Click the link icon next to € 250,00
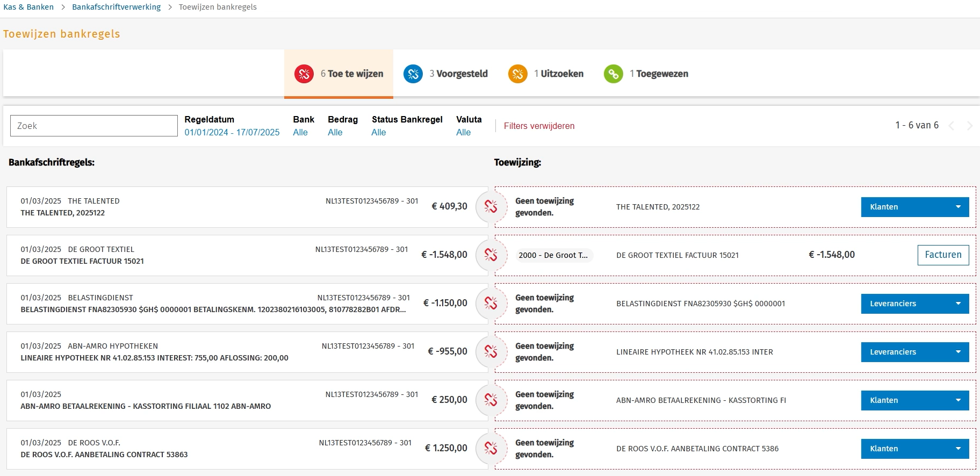980x476 pixels. tap(491, 400)
